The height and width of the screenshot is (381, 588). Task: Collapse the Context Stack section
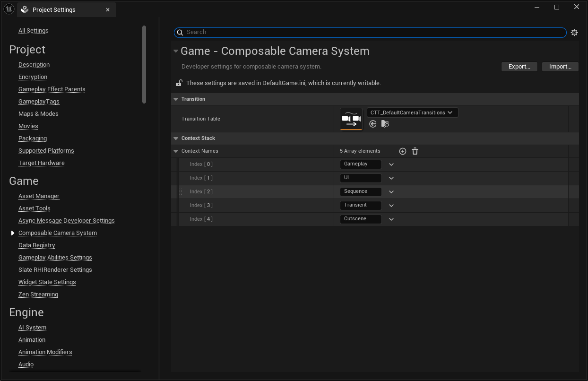coord(176,139)
